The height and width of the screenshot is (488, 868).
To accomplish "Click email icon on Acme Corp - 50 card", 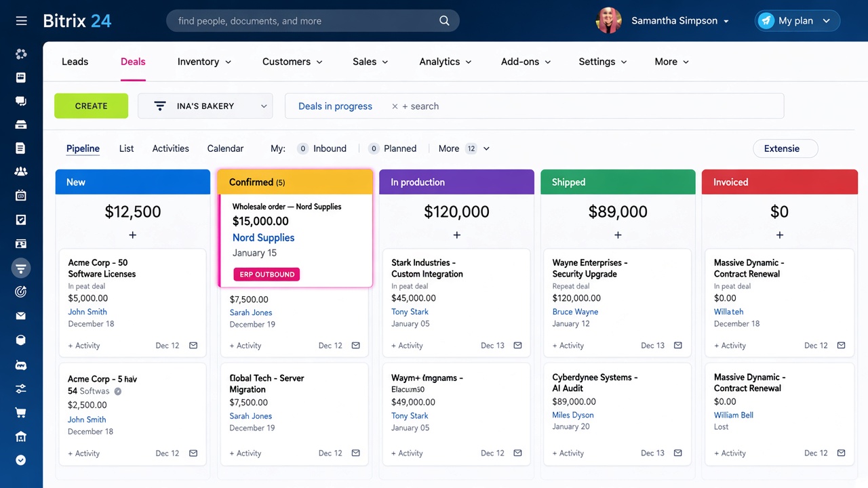I will (193, 346).
